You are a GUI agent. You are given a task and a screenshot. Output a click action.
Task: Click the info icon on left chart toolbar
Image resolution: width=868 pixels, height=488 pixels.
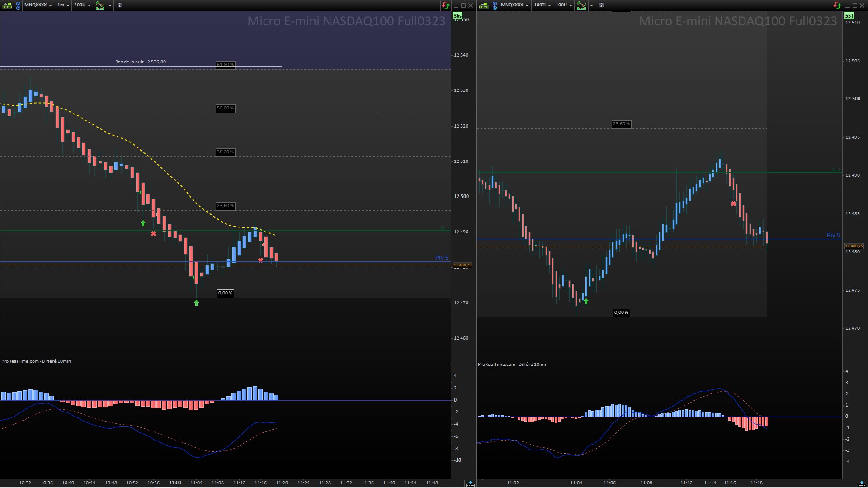click(x=120, y=5)
